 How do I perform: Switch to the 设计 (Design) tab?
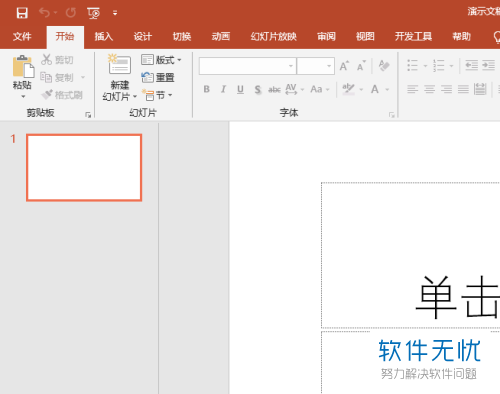coord(143,36)
